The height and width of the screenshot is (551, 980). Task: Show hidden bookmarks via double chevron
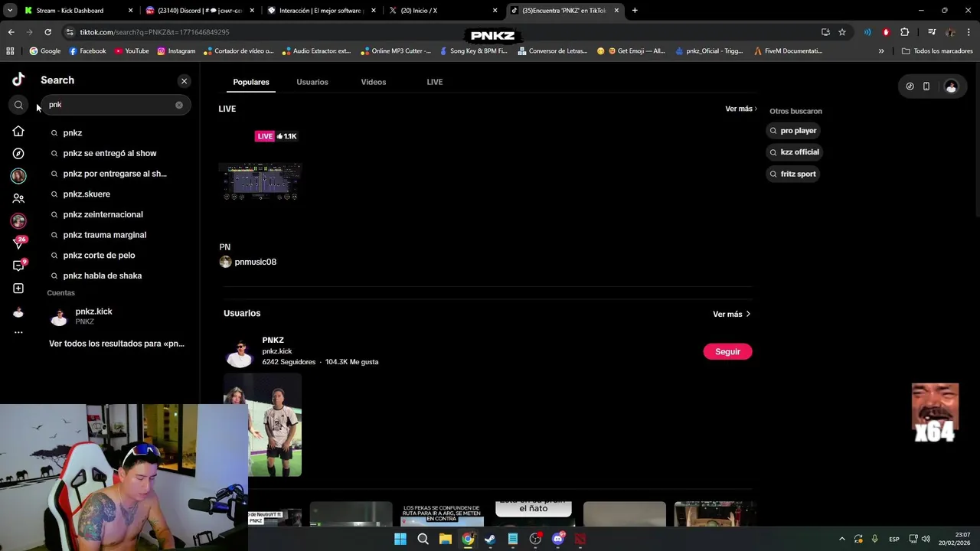click(881, 51)
